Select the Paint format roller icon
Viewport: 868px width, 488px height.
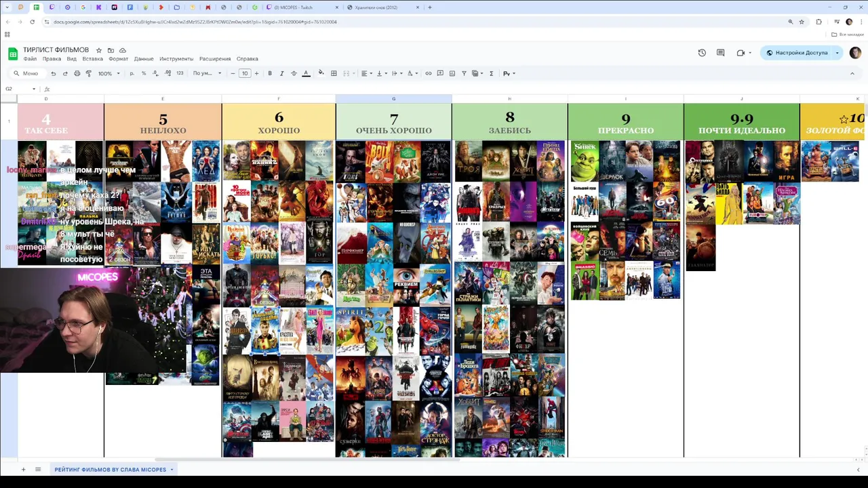pyautogui.click(x=88, y=73)
